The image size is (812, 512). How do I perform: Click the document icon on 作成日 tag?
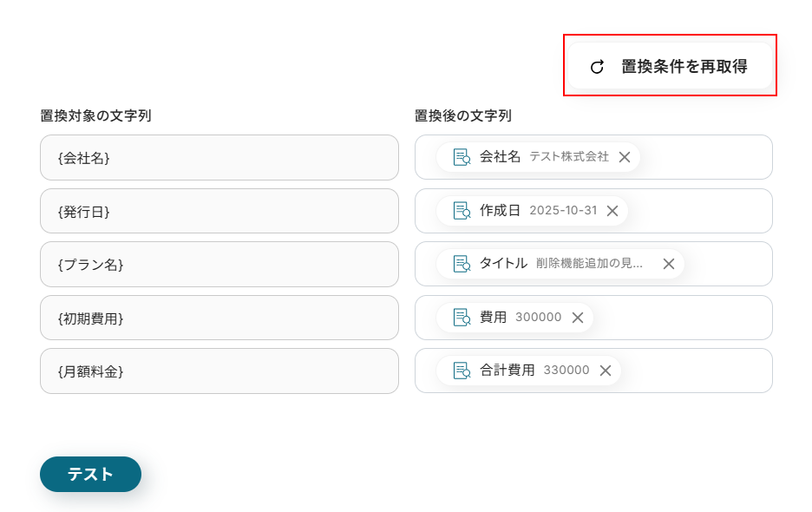tap(462, 211)
